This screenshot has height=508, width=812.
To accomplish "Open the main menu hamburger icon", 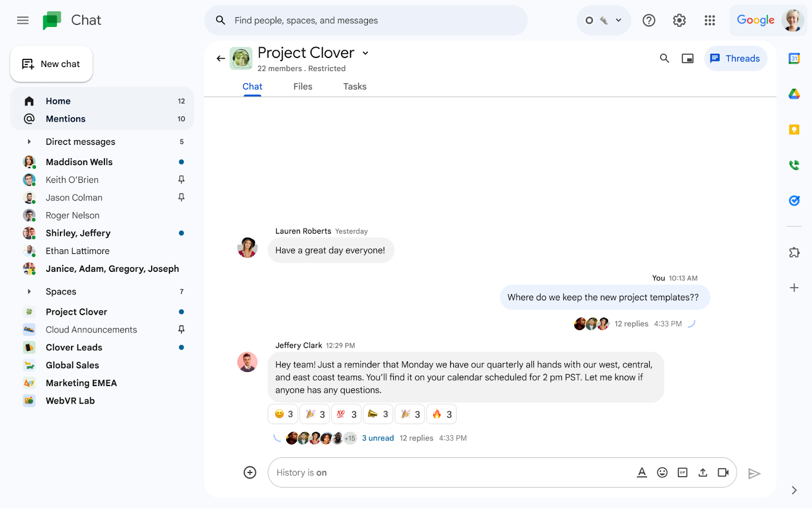I will [x=23, y=20].
